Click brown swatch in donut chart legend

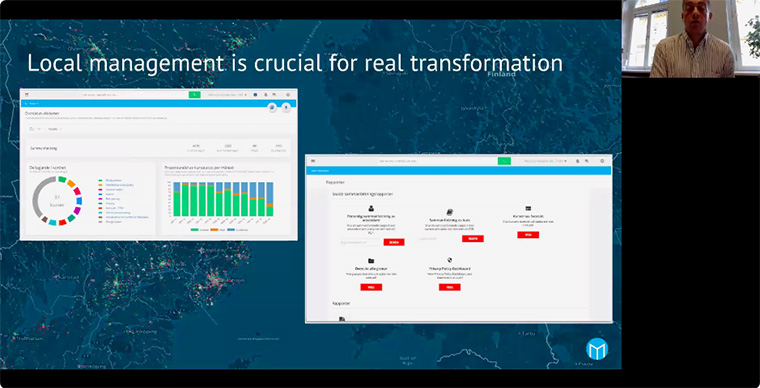(100, 217)
